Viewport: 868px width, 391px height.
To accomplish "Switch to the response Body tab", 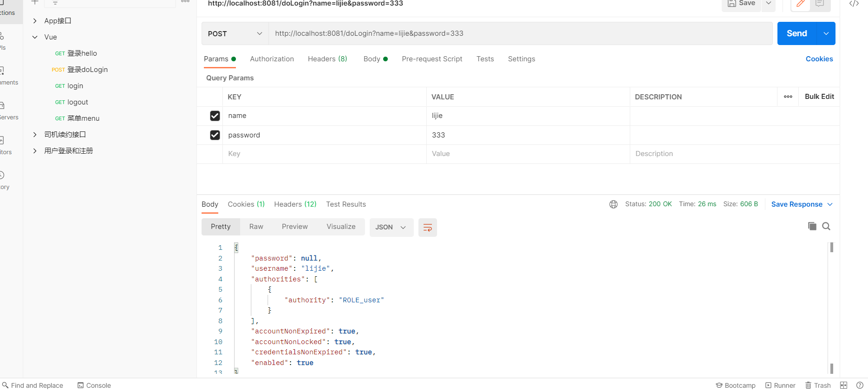I will 210,204.
